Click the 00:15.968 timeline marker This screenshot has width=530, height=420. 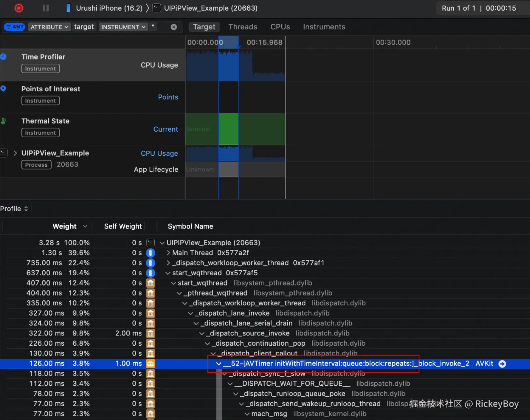tap(265, 42)
